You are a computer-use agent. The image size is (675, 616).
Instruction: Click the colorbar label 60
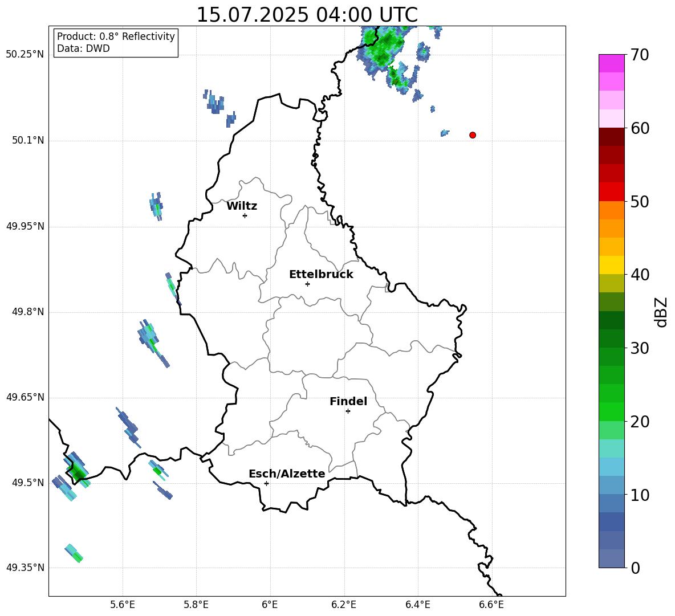[640, 128]
